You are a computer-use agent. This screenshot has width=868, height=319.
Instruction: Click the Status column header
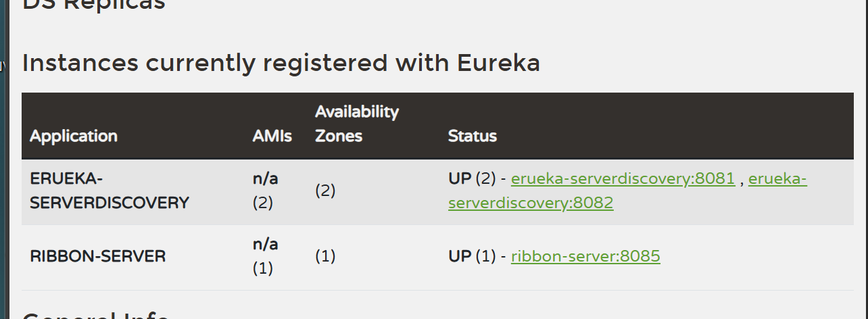(473, 136)
